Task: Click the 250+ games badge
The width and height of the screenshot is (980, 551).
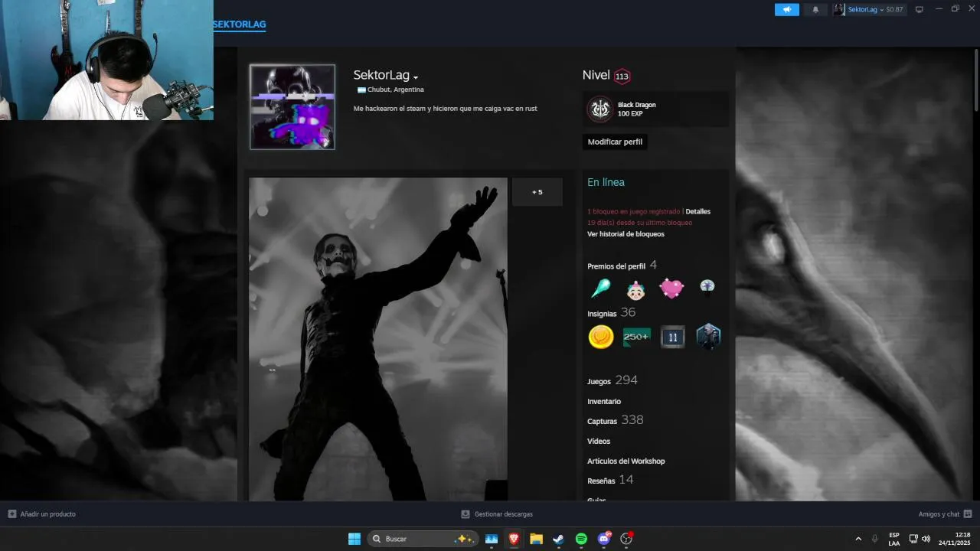Action: (x=637, y=337)
